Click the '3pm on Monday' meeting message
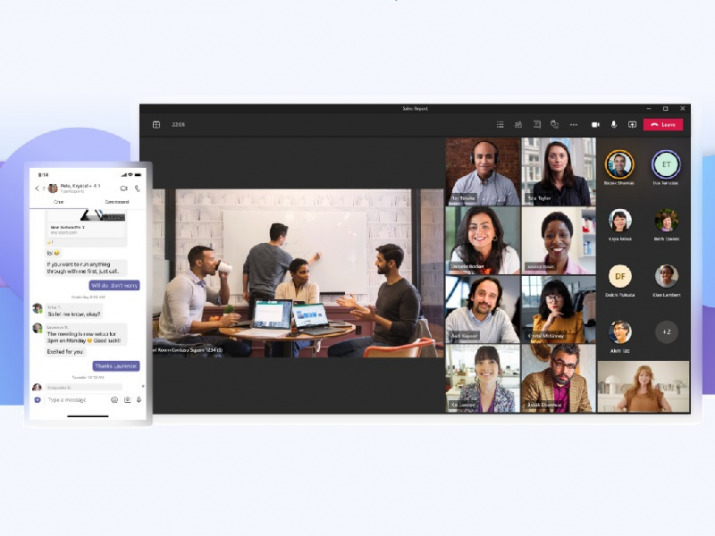Screen dimensions: 715x536 [86, 338]
